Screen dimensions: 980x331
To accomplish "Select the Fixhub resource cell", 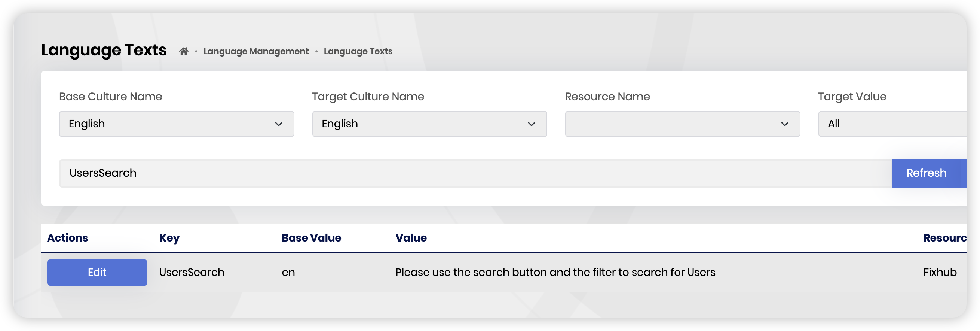I will pyautogui.click(x=939, y=272).
